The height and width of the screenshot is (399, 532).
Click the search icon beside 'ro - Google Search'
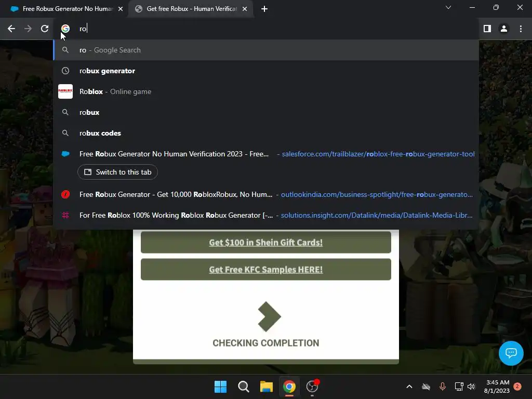point(65,50)
